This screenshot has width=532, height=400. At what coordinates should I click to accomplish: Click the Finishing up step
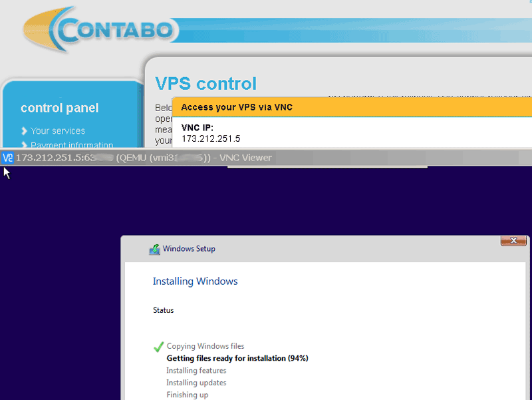[x=187, y=395]
